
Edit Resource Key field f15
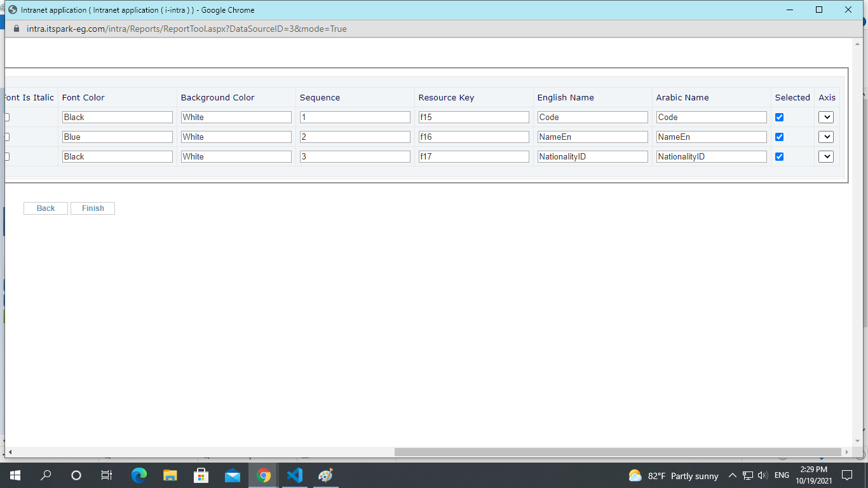(x=474, y=117)
